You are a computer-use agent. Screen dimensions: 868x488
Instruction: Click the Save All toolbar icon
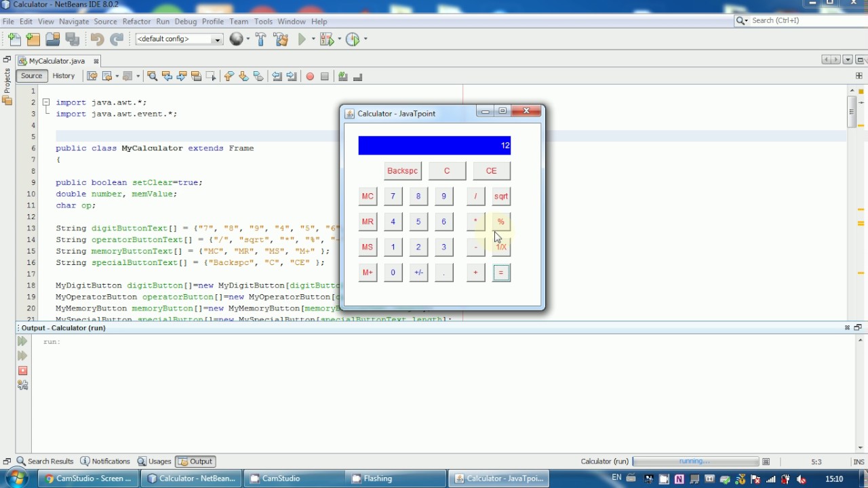(73, 39)
